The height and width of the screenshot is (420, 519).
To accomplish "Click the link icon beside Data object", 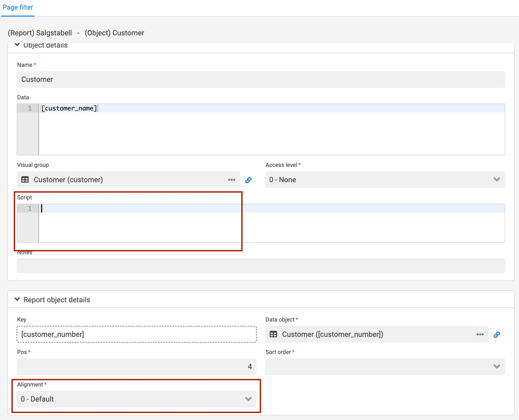I will [497, 334].
